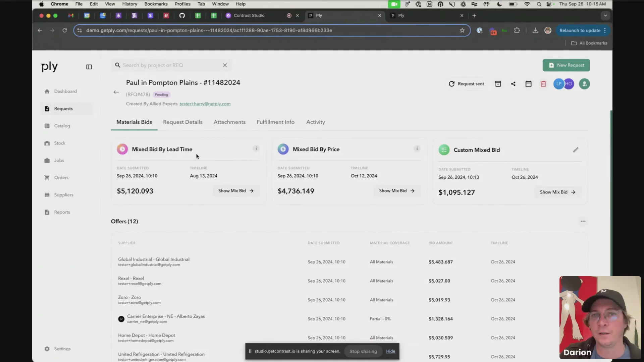The image size is (644, 362).
Task: Collapse the sidebar panel icon
Action: (x=89, y=67)
